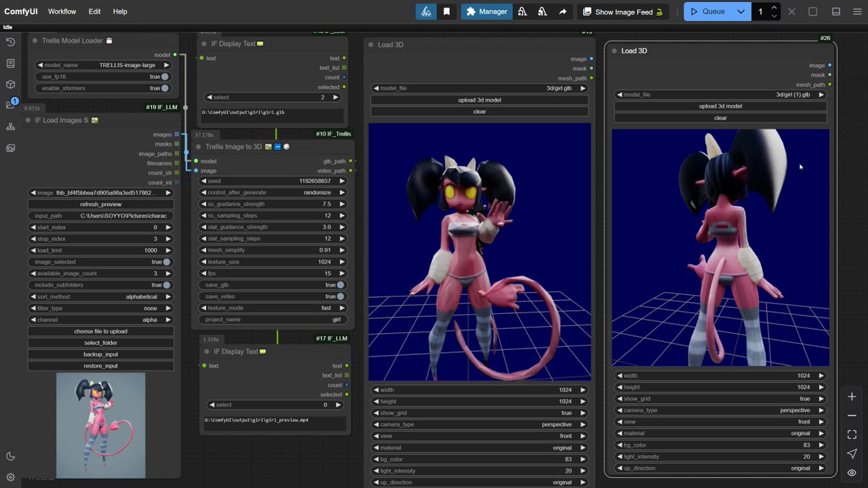The image size is (868, 488).
Task: Click the share arrow icon in toolbar
Action: click(562, 12)
